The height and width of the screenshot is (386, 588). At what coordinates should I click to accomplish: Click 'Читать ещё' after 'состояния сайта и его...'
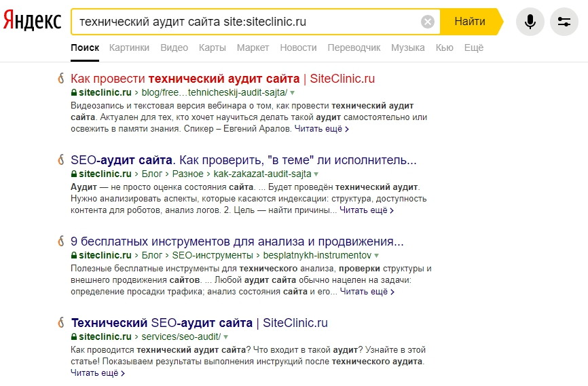pyautogui.click(x=367, y=292)
